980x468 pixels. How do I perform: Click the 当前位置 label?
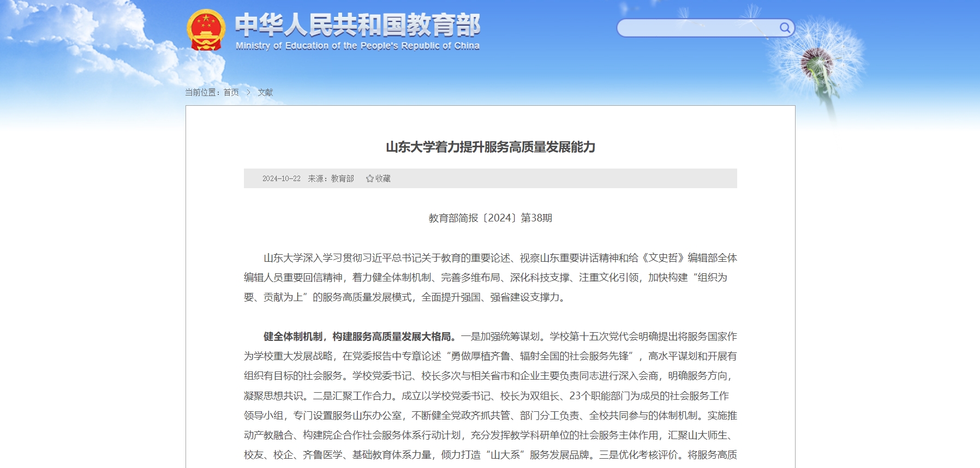pos(201,92)
